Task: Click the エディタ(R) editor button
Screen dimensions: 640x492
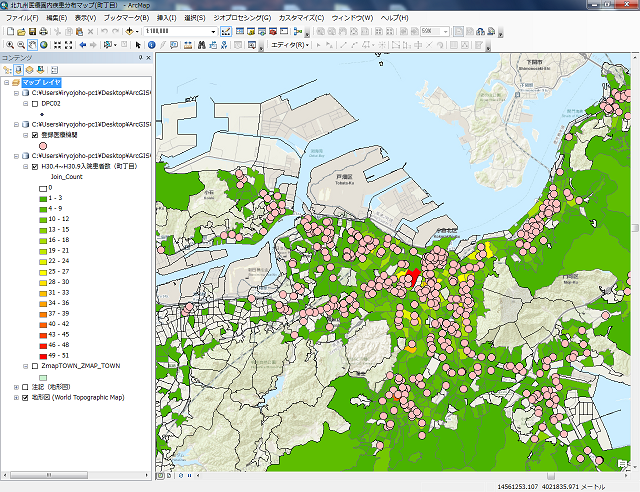Action: (x=288, y=45)
